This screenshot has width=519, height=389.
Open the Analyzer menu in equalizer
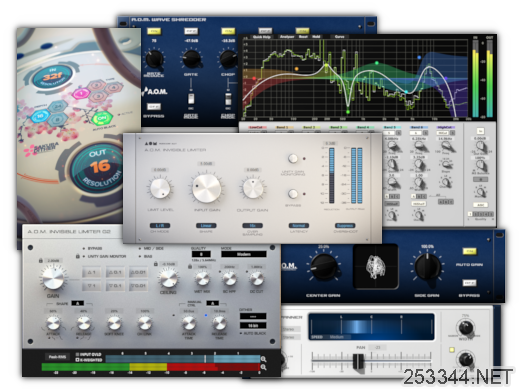pos(287,37)
